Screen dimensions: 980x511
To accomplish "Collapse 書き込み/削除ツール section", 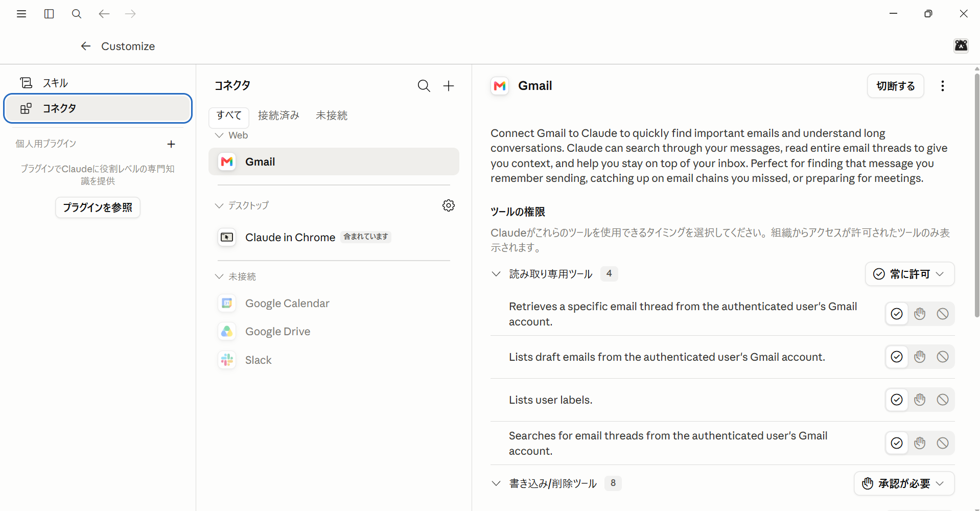I will click(496, 483).
